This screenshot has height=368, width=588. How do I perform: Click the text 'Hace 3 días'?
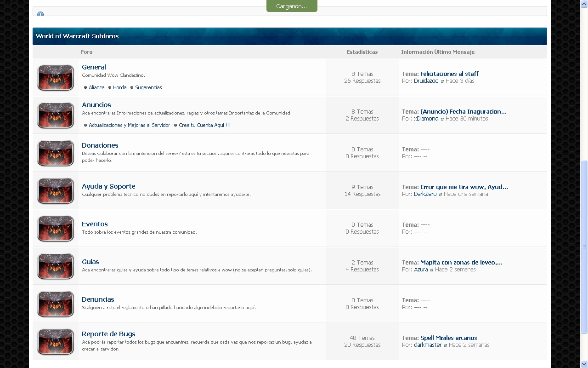460,81
